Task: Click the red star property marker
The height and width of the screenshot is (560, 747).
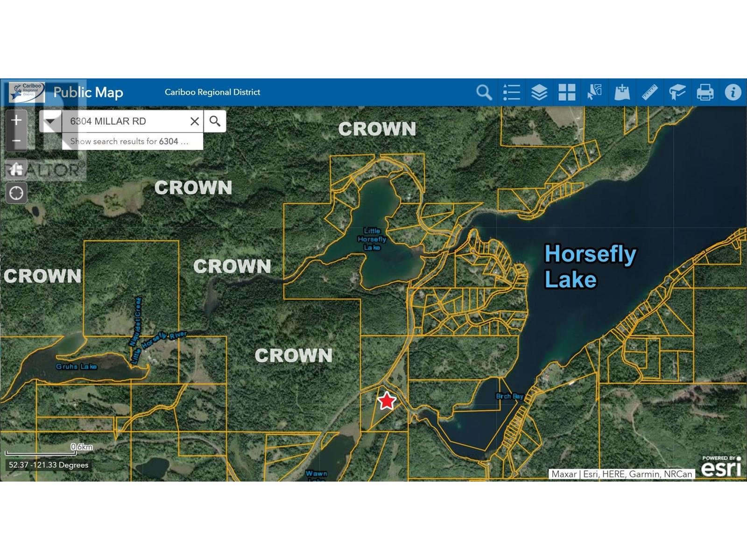Action: click(x=387, y=400)
